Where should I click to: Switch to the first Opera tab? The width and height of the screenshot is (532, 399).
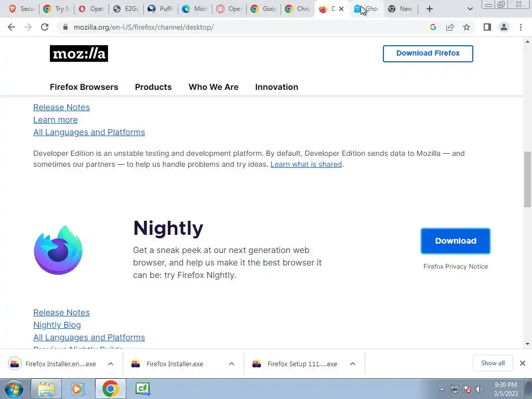click(91, 9)
